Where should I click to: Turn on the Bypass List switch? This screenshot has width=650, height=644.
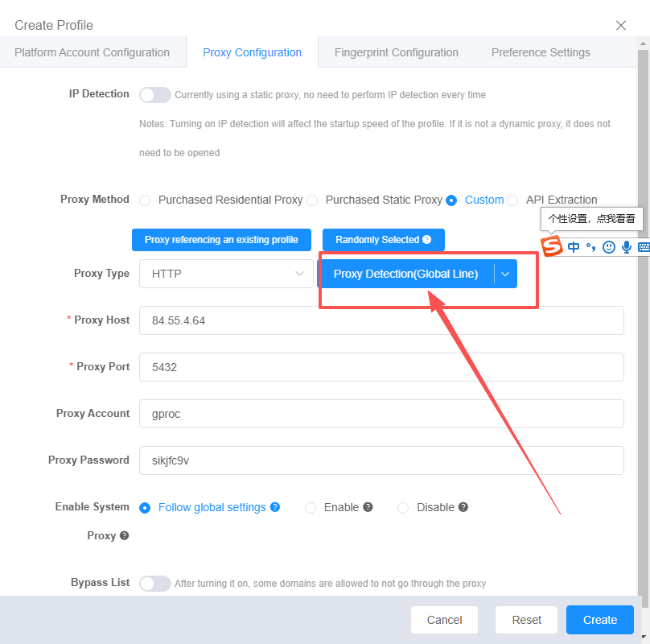[155, 584]
